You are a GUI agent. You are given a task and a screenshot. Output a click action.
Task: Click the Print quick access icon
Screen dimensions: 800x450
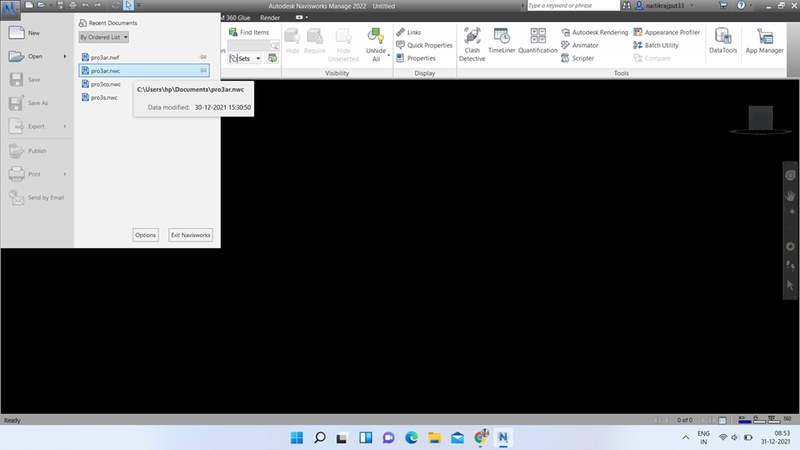[x=72, y=5]
